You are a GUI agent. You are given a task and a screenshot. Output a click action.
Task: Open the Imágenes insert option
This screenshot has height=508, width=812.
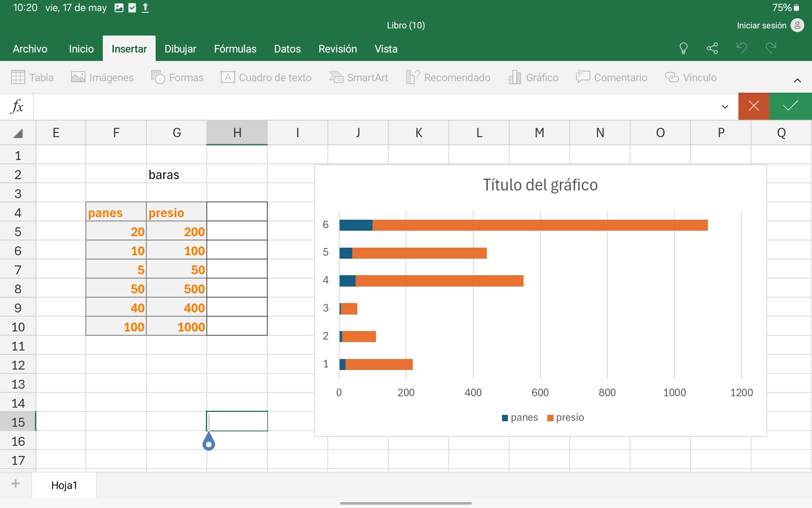tap(102, 77)
